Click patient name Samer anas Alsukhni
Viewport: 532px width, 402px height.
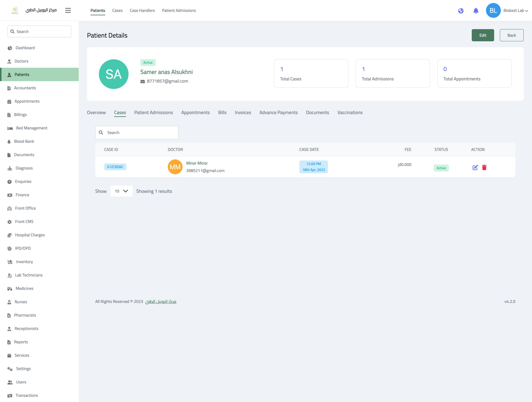coord(166,72)
